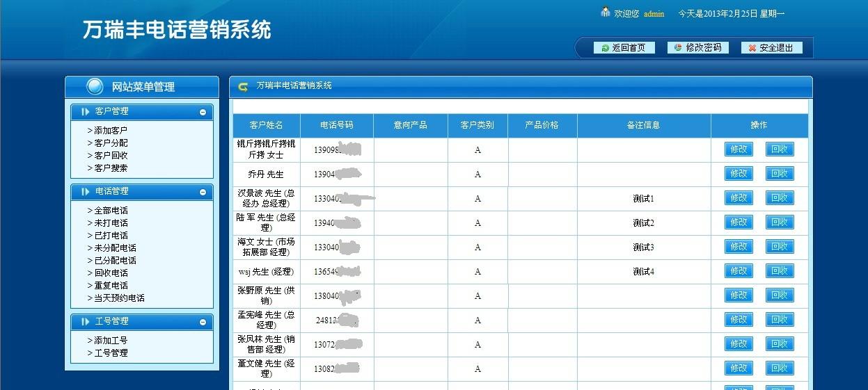This screenshot has width=868, height=390.
Task: Collapse the 客户管理 menu section
Action: (x=203, y=112)
